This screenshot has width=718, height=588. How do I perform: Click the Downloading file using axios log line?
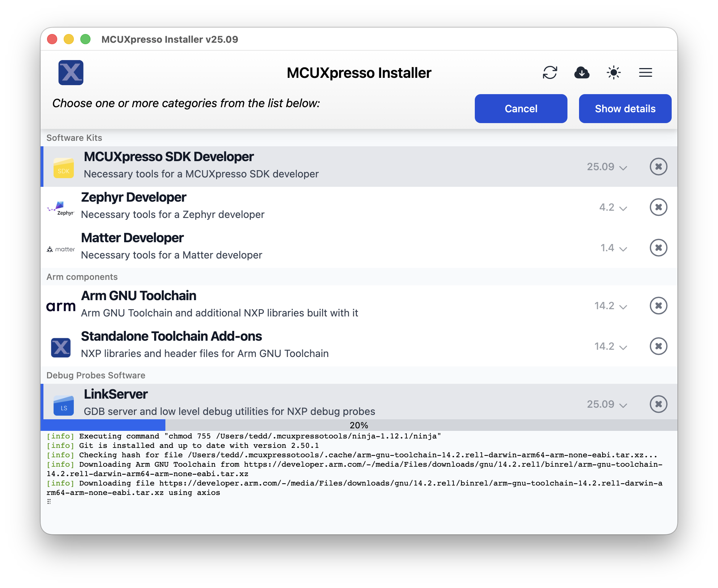tap(355, 488)
